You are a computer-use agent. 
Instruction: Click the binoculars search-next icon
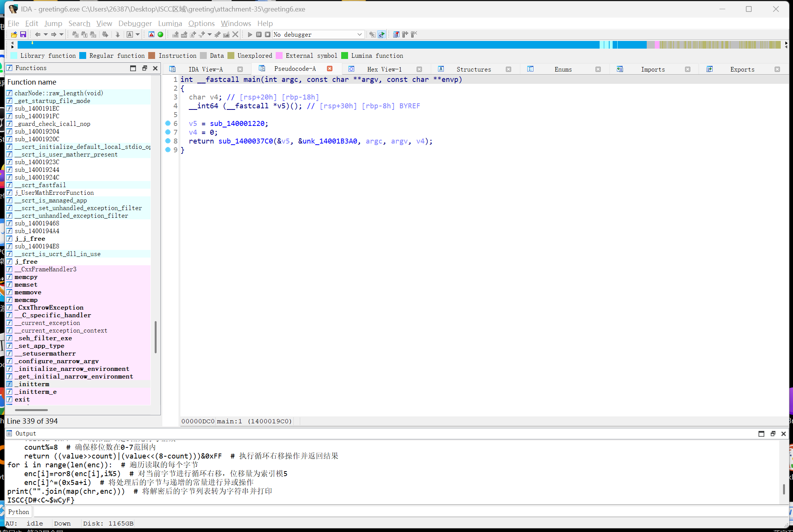pyautogui.click(x=105, y=34)
